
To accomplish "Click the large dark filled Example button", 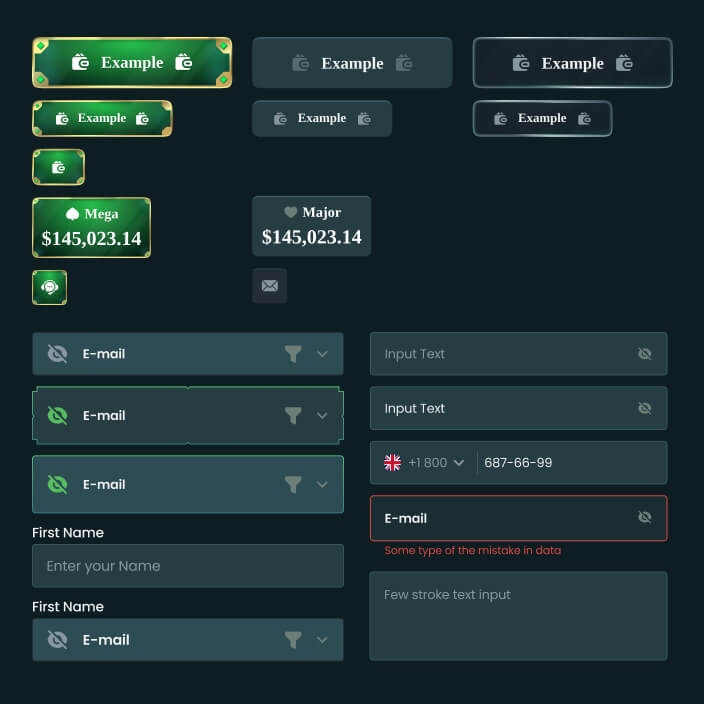I will click(x=352, y=63).
